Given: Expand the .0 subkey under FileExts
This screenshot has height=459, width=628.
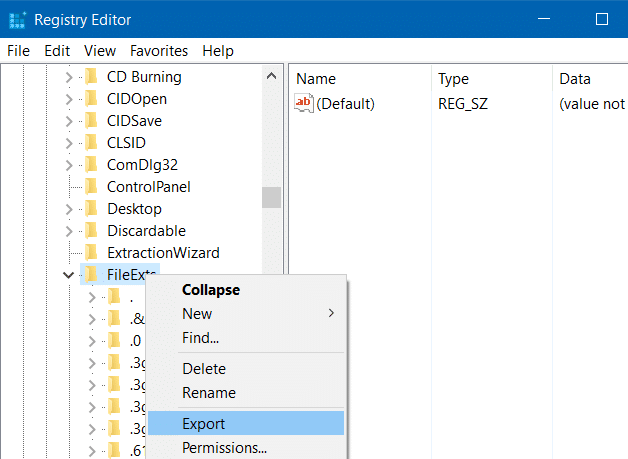Looking at the screenshot, I should tap(92, 341).
